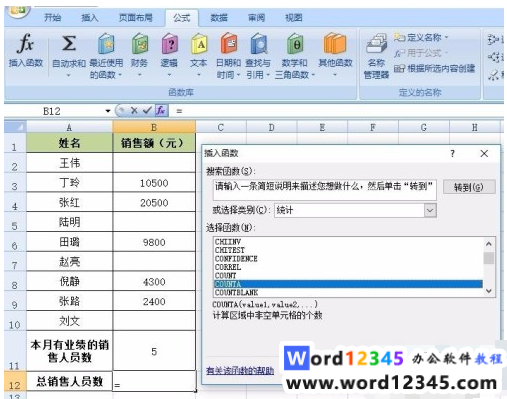507x399 pixels.
Task: Expand the AutoSum dropdown arrow
Action: (x=69, y=75)
